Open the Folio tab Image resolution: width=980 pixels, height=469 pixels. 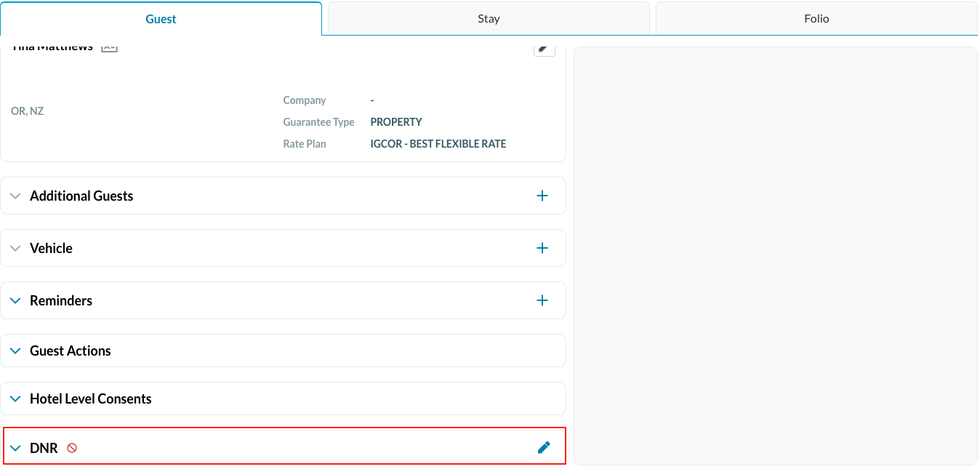(816, 18)
